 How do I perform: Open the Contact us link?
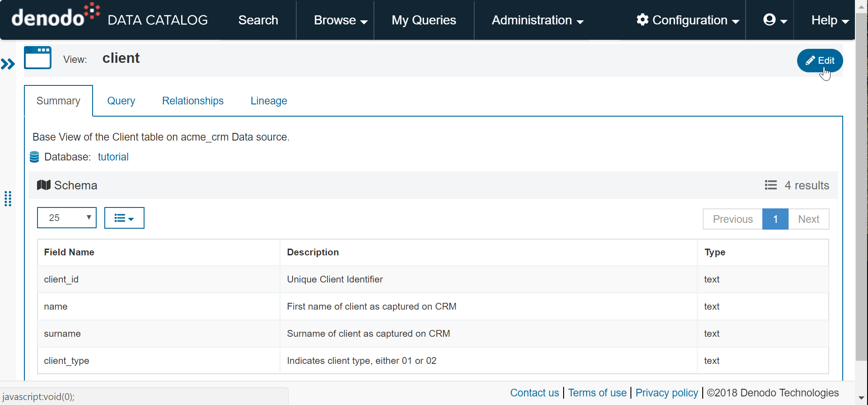(535, 393)
